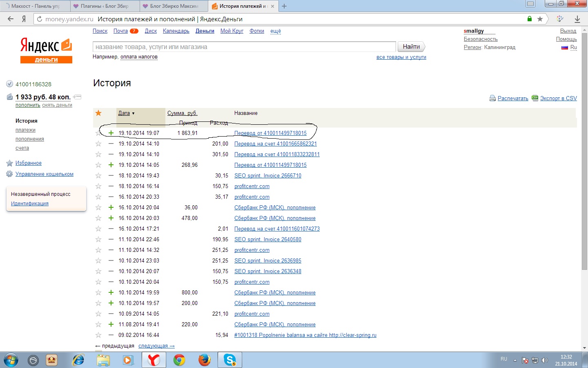
Task: Click the Yandex Money logo
Action: (x=46, y=50)
